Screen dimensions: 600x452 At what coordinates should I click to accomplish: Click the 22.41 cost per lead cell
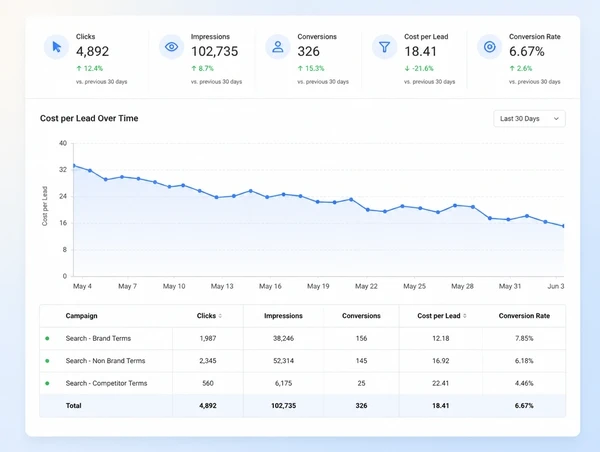440,383
